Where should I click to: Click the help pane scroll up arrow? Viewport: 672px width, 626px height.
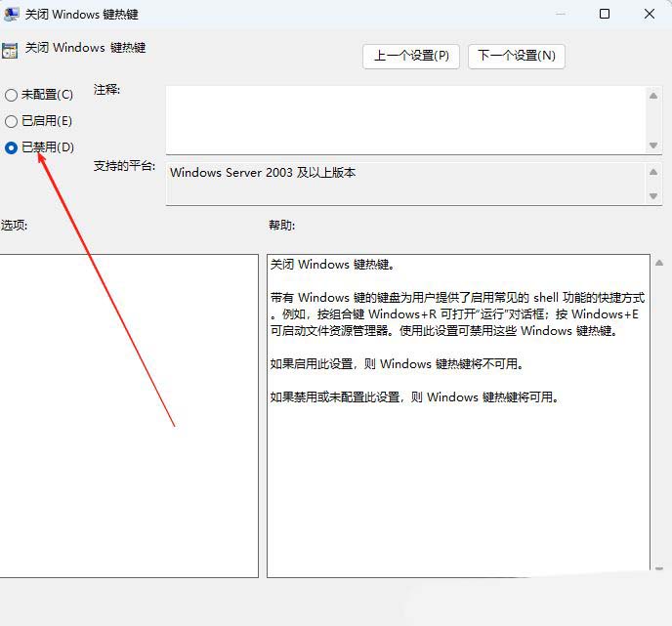pyautogui.click(x=659, y=263)
